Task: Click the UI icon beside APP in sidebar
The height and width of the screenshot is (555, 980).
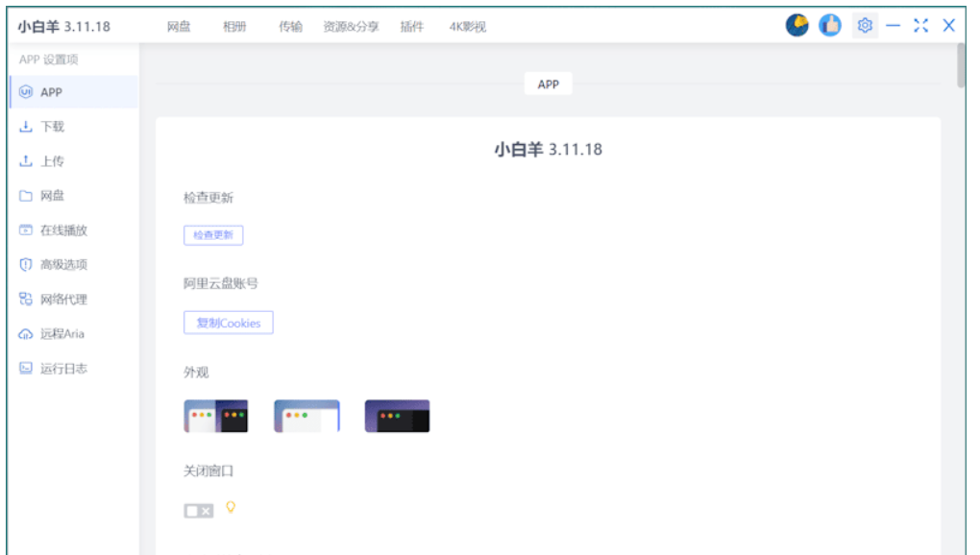Action: click(26, 92)
